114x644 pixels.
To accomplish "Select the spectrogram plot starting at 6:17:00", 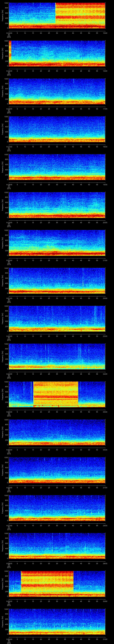I will 57,129.
